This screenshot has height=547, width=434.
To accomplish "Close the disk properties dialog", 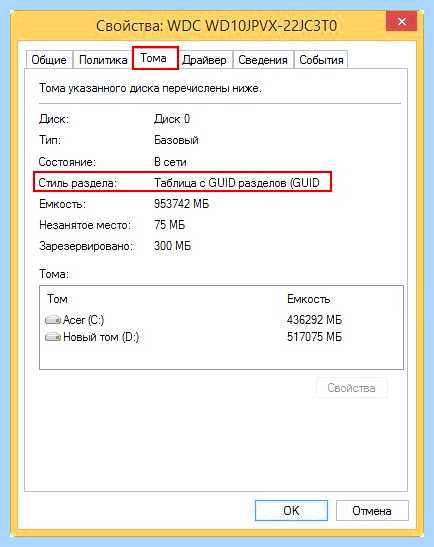I will click(402, 21).
